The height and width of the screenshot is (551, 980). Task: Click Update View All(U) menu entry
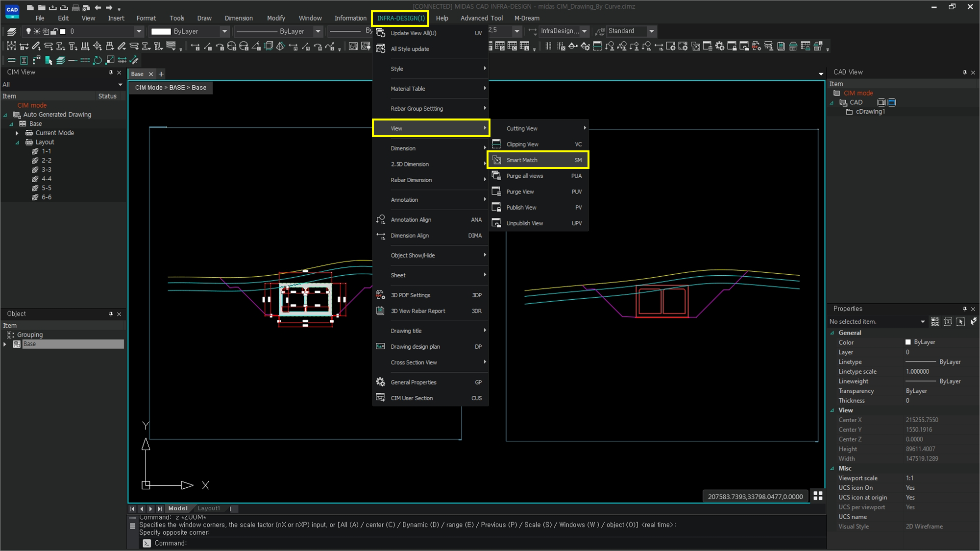[430, 33]
